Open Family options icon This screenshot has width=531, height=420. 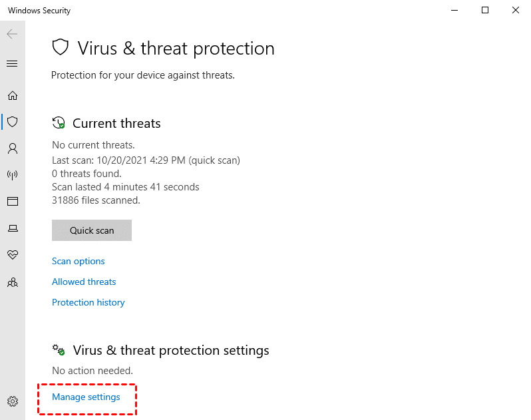tap(12, 282)
